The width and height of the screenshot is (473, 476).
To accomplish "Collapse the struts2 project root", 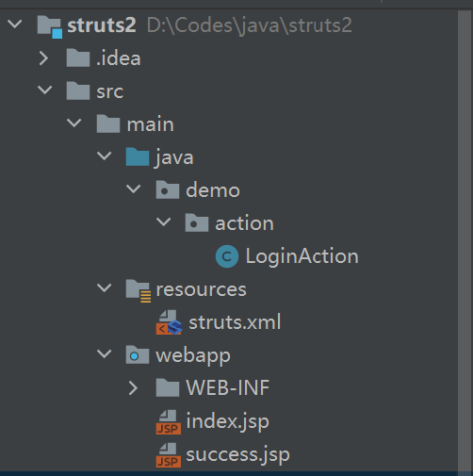I will (x=14, y=24).
